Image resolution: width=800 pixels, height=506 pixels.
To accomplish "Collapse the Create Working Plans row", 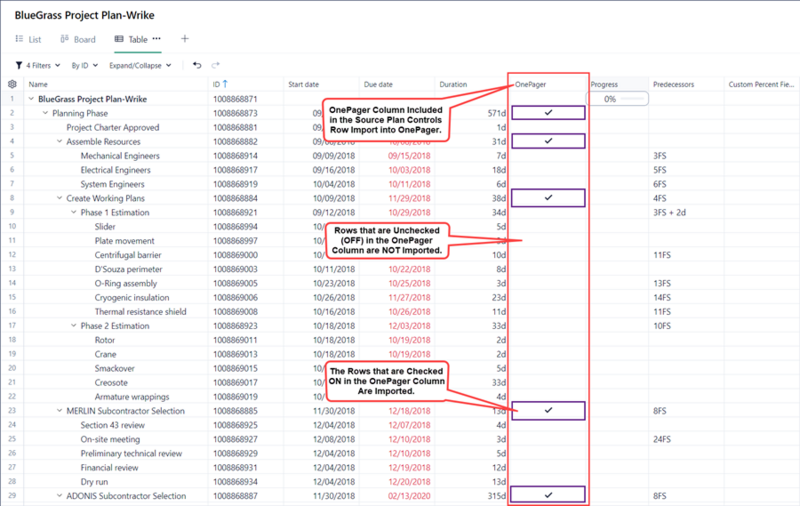I will (60, 198).
